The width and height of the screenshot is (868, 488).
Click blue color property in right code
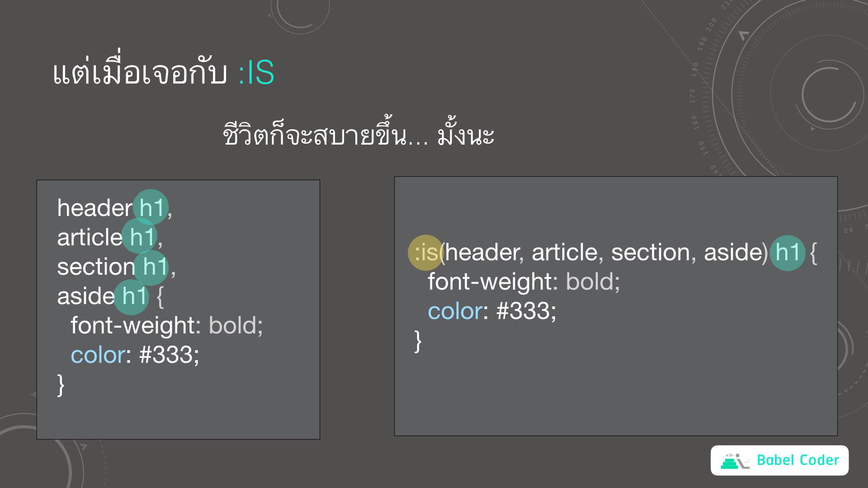455,311
